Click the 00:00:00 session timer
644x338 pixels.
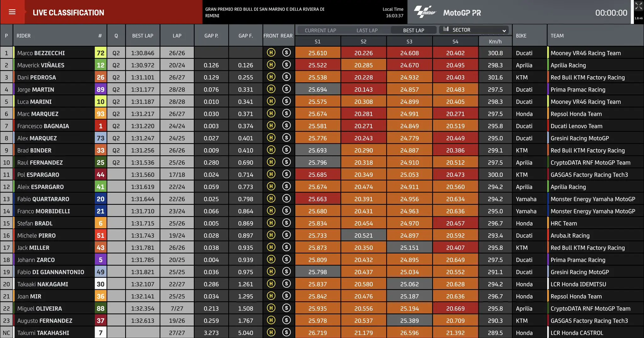[x=611, y=13]
